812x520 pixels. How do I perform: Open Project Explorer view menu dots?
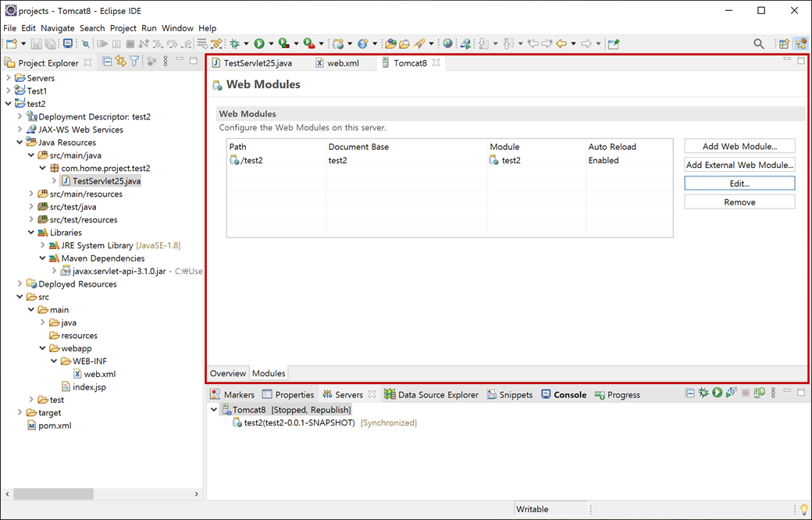(166, 62)
